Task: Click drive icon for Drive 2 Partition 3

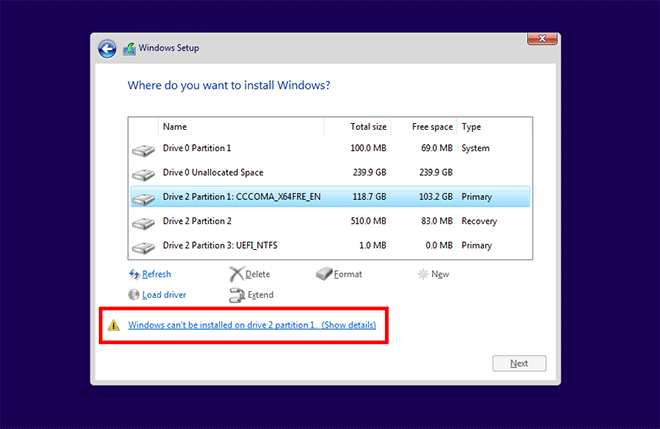Action: point(144,248)
